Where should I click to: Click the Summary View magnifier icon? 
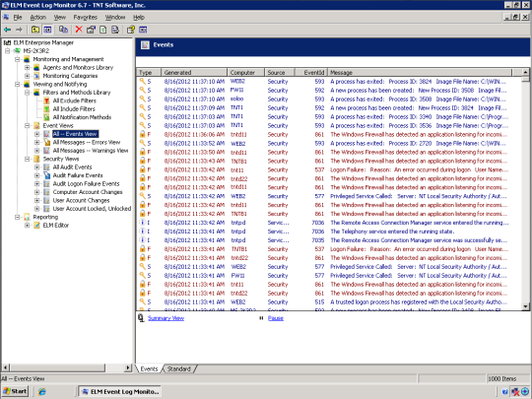(x=141, y=318)
